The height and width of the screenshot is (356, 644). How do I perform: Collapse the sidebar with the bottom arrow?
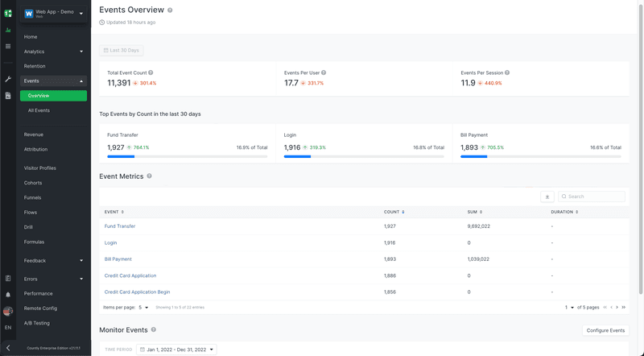pos(8,348)
